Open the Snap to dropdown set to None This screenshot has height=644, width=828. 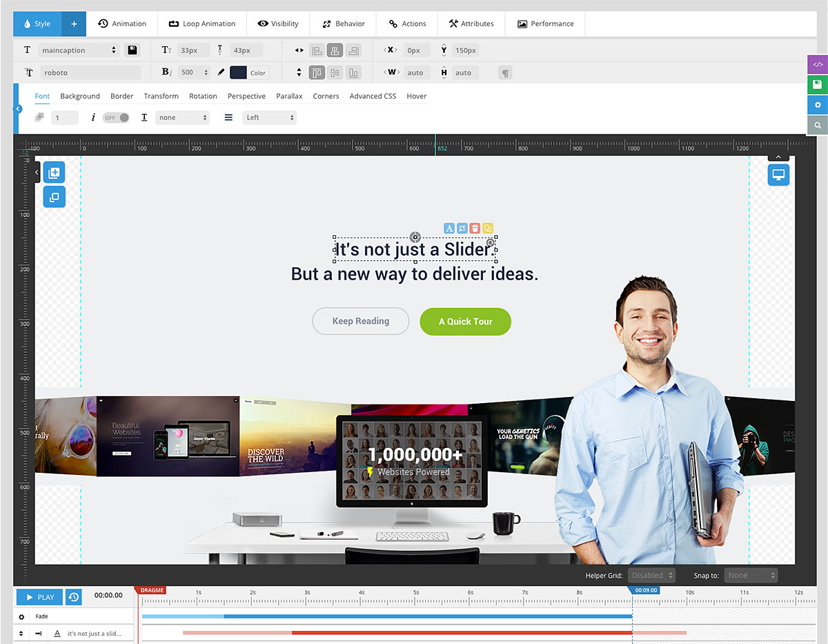point(751,574)
